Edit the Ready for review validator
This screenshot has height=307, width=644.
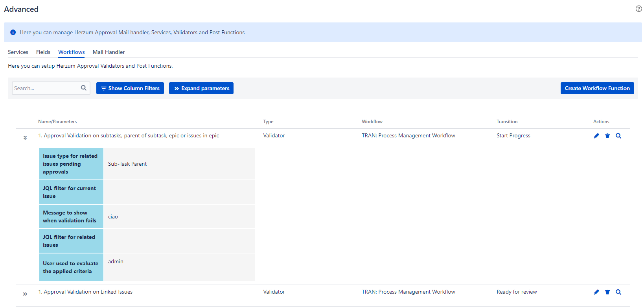click(x=596, y=292)
